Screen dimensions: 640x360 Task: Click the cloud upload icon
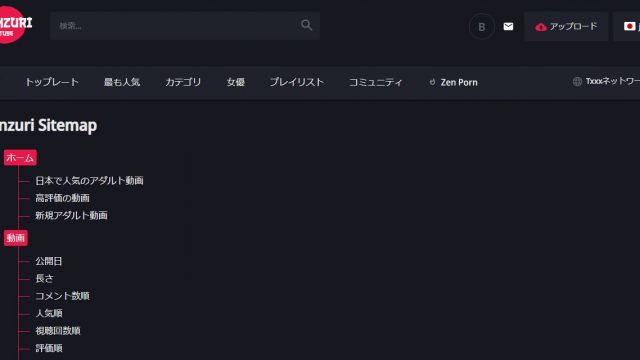click(x=541, y=27)
